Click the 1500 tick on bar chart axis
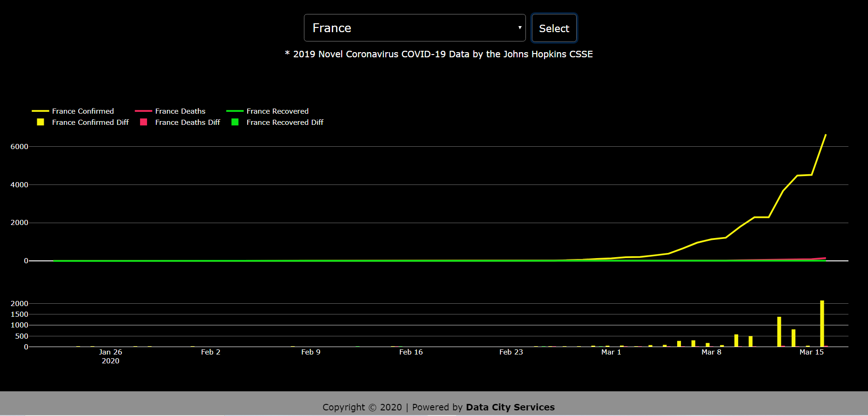868x416 pixels. (x=20, y=314)
